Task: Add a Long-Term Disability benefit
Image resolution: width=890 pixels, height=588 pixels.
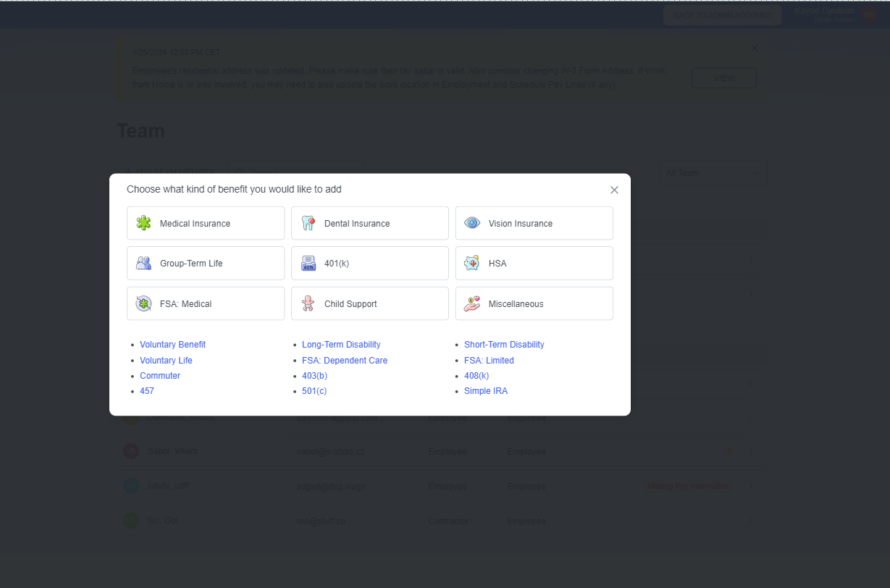Action: coord(341,345)
